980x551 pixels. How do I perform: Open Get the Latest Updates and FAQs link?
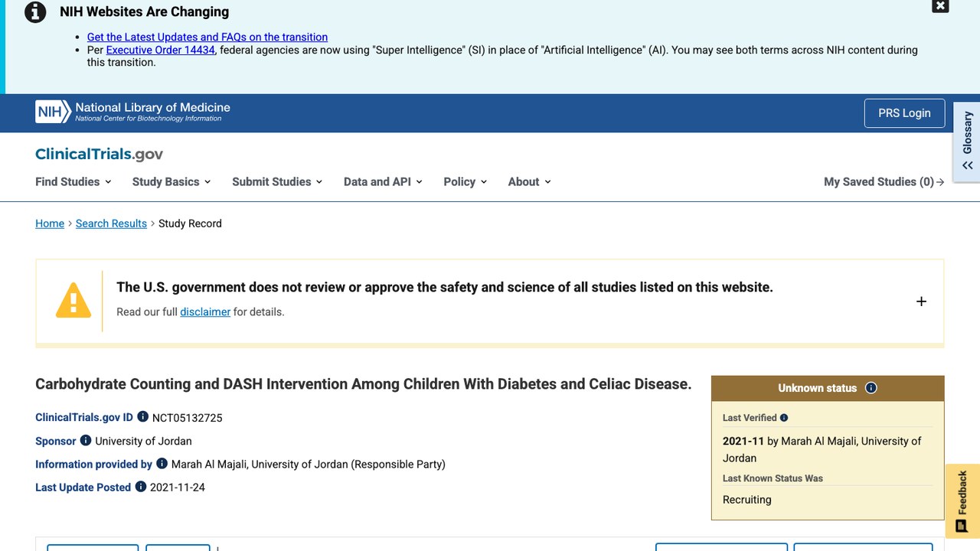pyautogui.click(x=207, y=37)
